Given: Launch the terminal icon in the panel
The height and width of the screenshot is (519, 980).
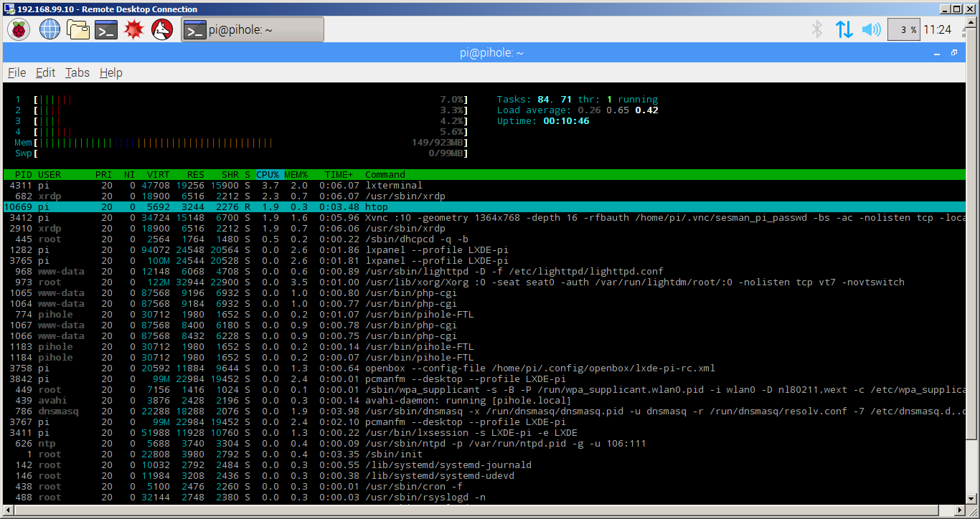Looking at the screenshot, I should (x=106, y=29).
